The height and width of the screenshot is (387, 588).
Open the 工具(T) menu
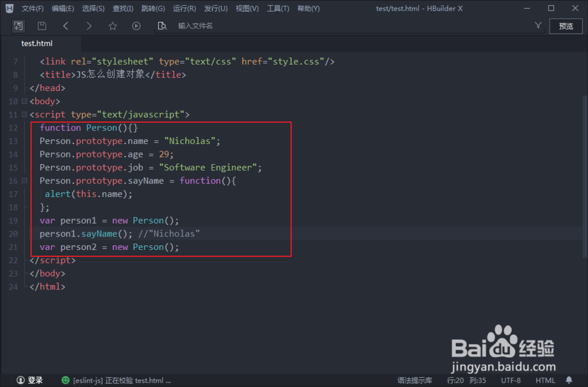[x=278, y=8]
